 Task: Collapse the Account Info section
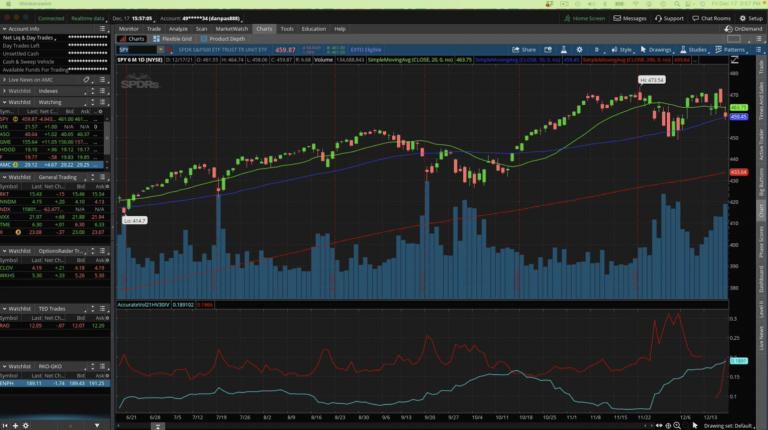pyautogui.click(x=5, y=29)
